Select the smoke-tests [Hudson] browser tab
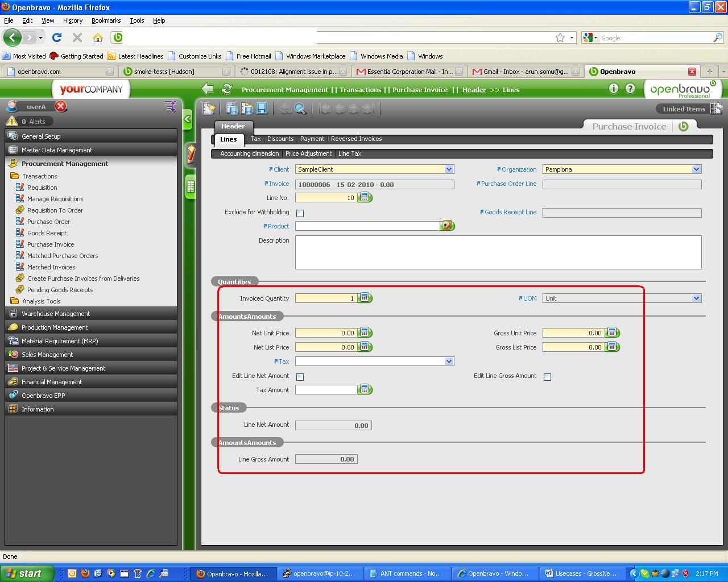728x582 pixels. 176,72
